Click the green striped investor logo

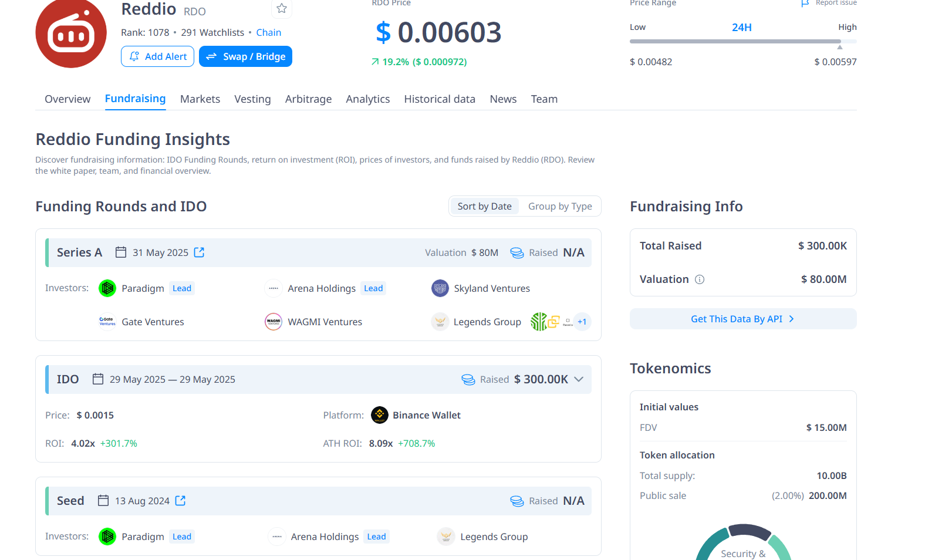(539, 322)
